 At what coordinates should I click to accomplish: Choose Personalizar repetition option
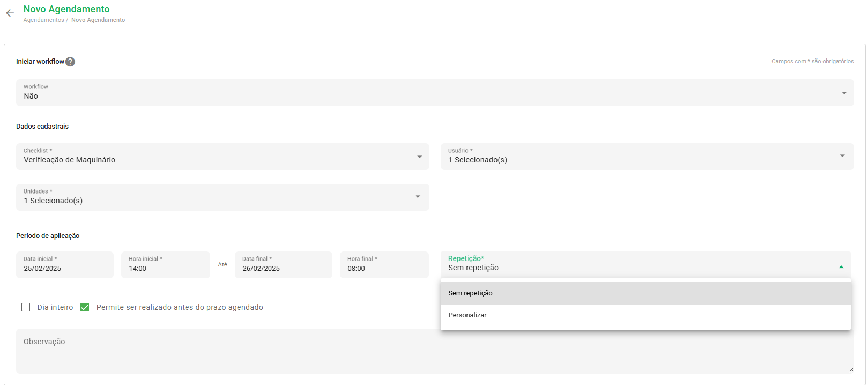[x=645, y=315]
